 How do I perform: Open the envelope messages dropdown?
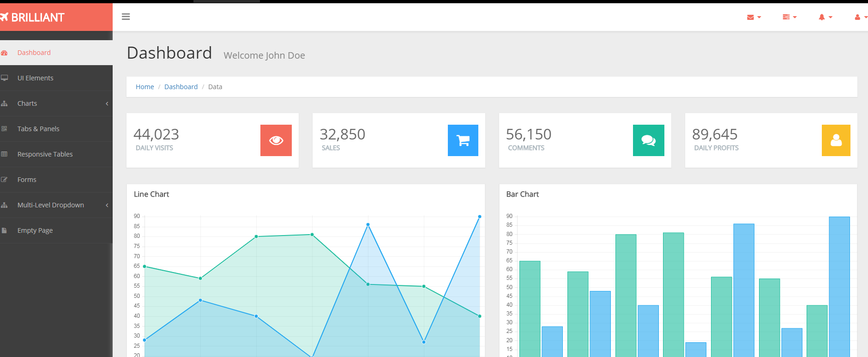pyautogui.click(x=753, y=17)
